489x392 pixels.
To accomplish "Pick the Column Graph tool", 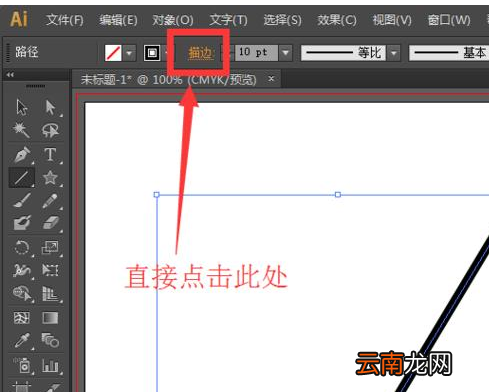I will [50, 365].
